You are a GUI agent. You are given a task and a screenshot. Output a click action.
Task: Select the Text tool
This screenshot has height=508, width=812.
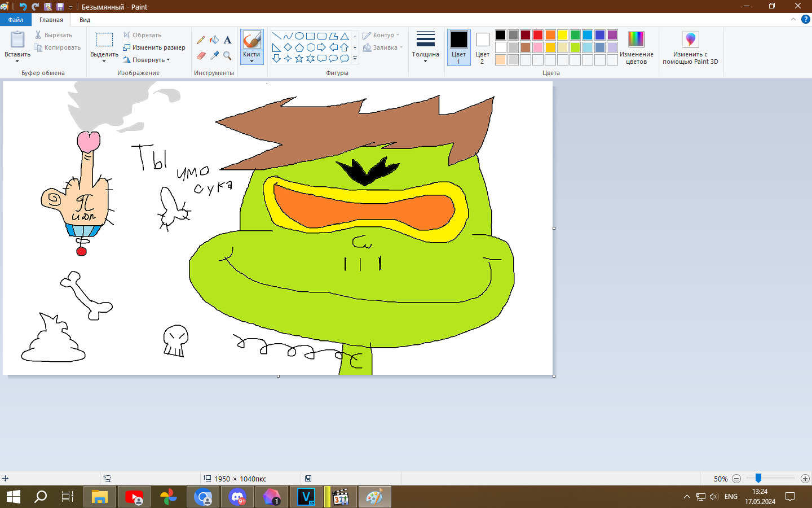click(227, 40)
